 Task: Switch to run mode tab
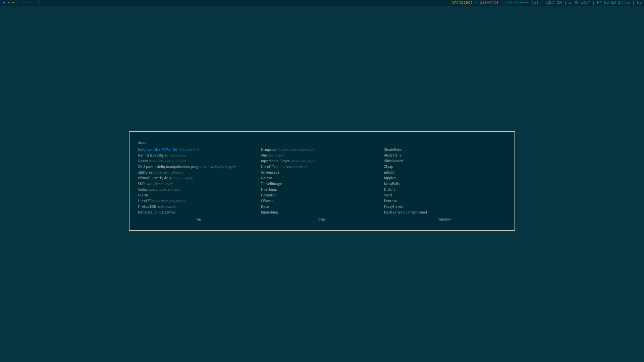pos(198,220)
